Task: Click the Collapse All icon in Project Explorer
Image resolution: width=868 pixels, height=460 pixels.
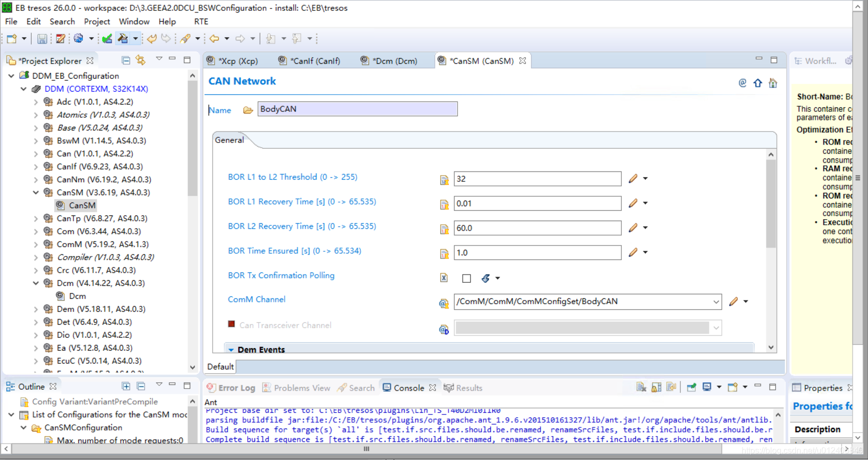Action: click(126, 60)
